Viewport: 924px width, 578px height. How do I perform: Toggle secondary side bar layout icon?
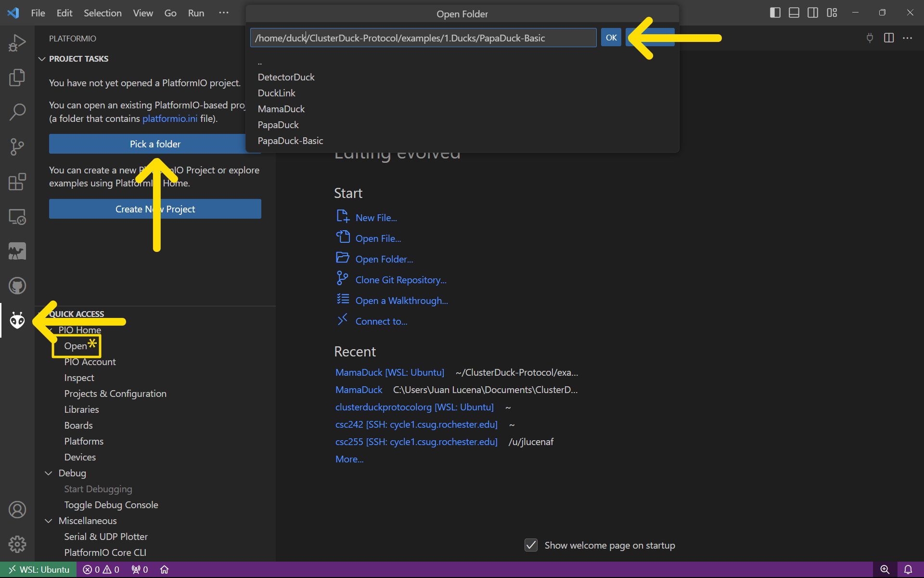click(x=813, y=13)
